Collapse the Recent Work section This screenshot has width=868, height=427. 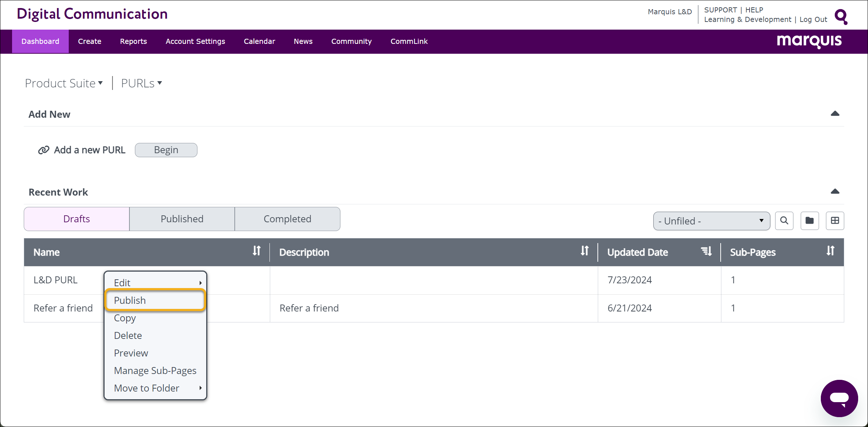835,192
